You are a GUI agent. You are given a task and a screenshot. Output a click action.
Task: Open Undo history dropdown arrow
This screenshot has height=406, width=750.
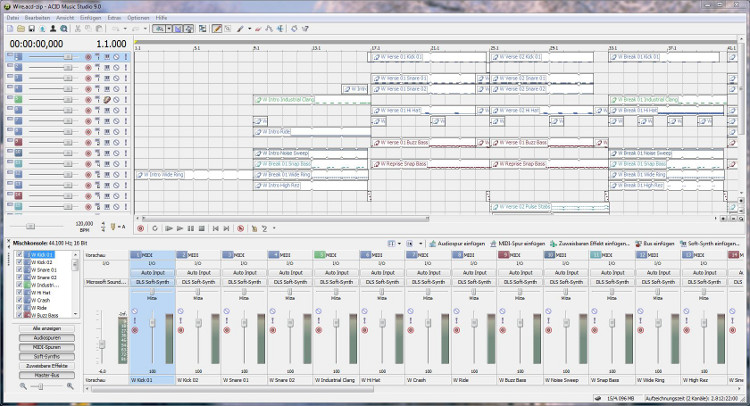pyautogui.click(x=125, y=29)
